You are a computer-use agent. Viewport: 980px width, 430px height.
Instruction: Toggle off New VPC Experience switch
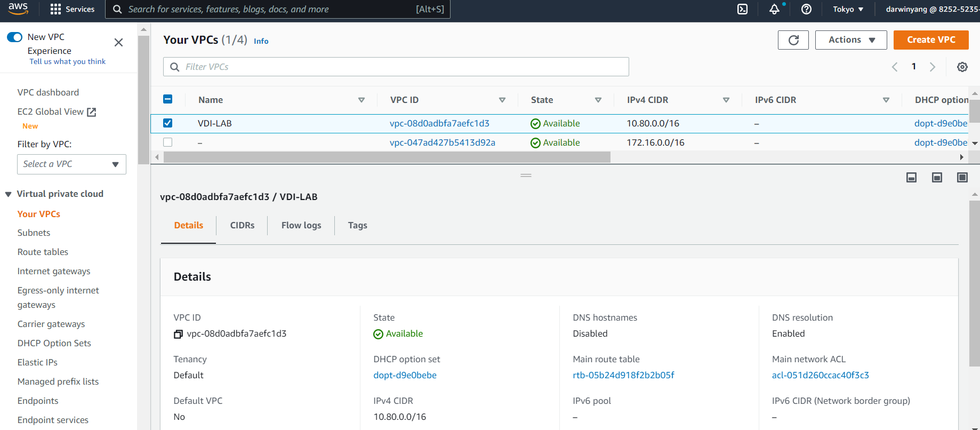coord(14,37)
